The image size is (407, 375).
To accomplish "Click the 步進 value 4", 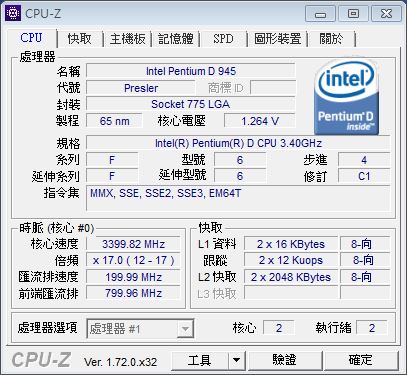I will 364,160.
